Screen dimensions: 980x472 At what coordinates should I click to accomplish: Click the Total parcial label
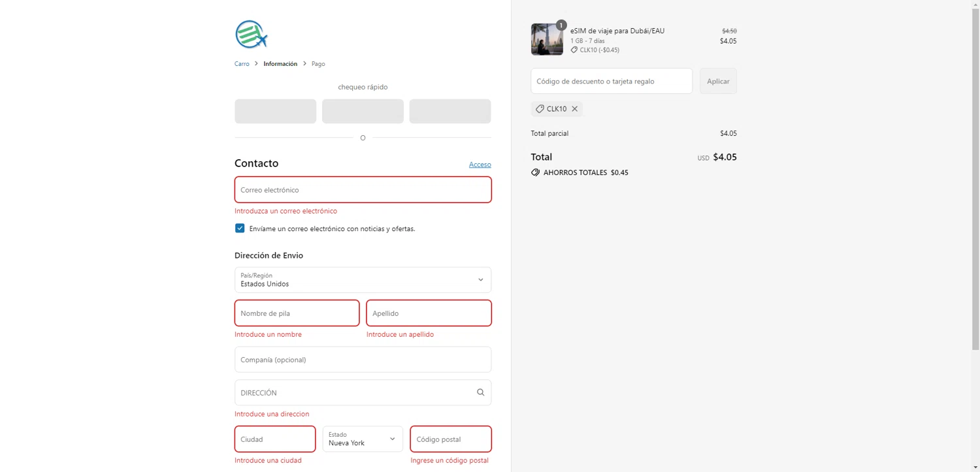[550, 133]
